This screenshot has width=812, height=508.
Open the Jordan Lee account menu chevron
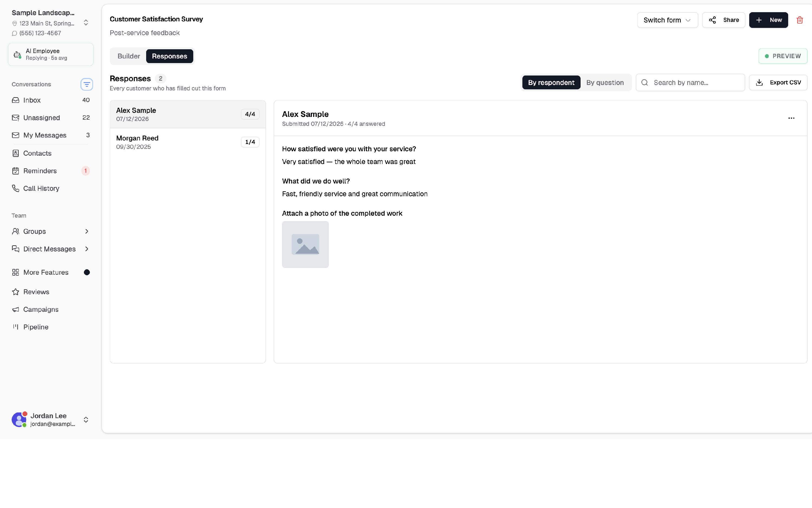86,420
